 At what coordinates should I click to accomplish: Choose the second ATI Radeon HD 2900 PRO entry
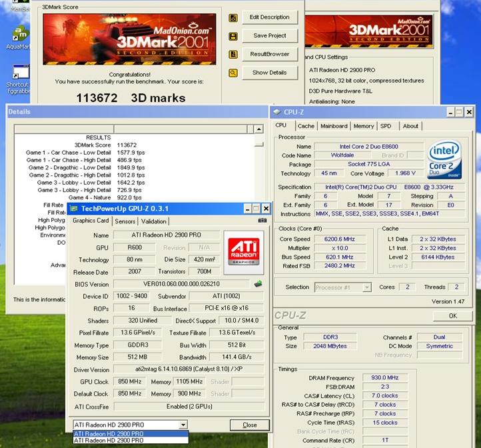131,440
